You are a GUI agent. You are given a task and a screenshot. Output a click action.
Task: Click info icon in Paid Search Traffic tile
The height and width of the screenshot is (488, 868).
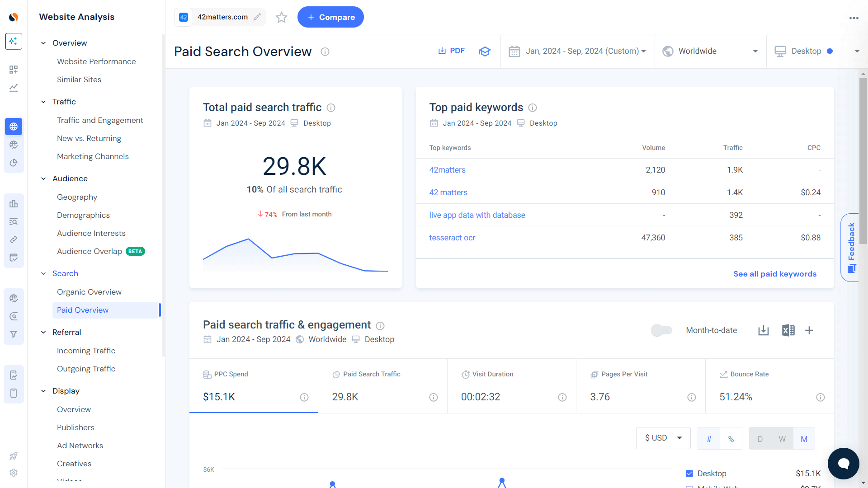(x=434, y=397)
